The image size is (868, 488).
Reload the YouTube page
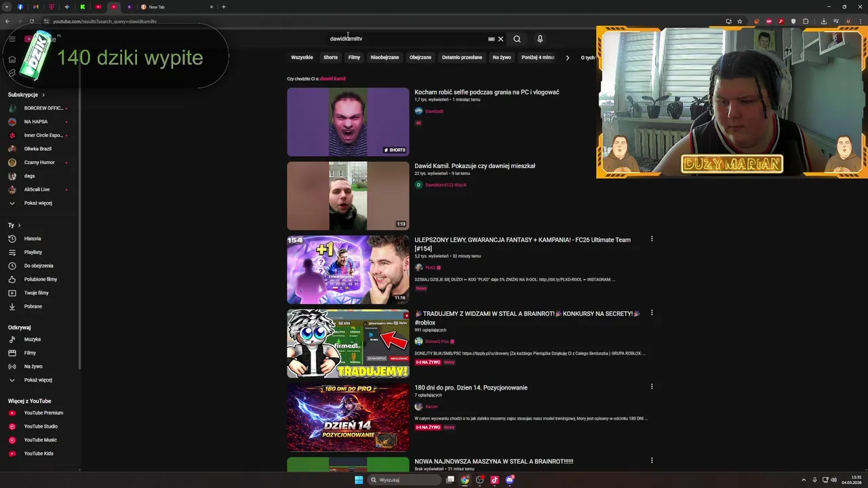coord(32,21)
